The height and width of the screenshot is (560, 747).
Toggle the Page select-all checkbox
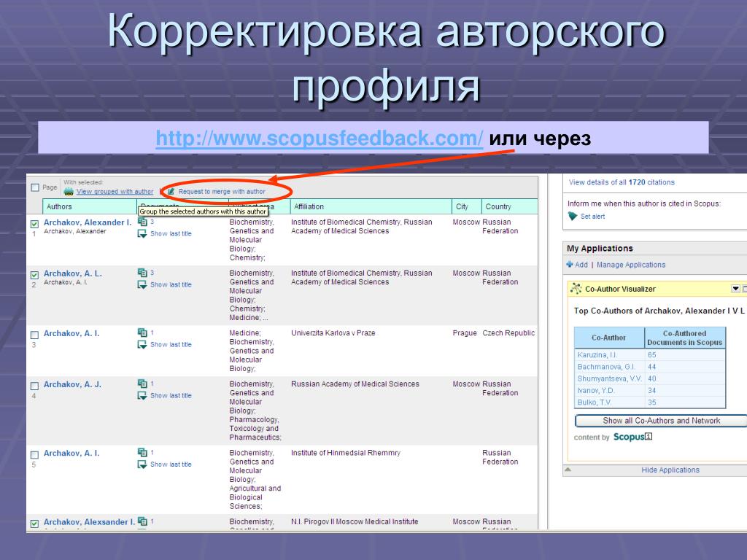tap(35, 187)
